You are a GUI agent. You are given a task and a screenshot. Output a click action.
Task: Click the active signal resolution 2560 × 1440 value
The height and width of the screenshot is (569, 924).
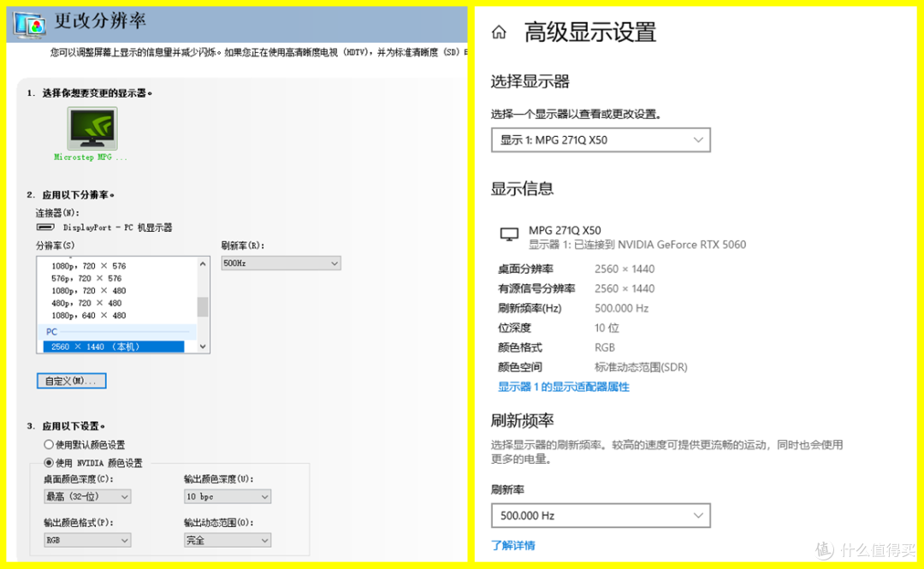click(624, 288)
